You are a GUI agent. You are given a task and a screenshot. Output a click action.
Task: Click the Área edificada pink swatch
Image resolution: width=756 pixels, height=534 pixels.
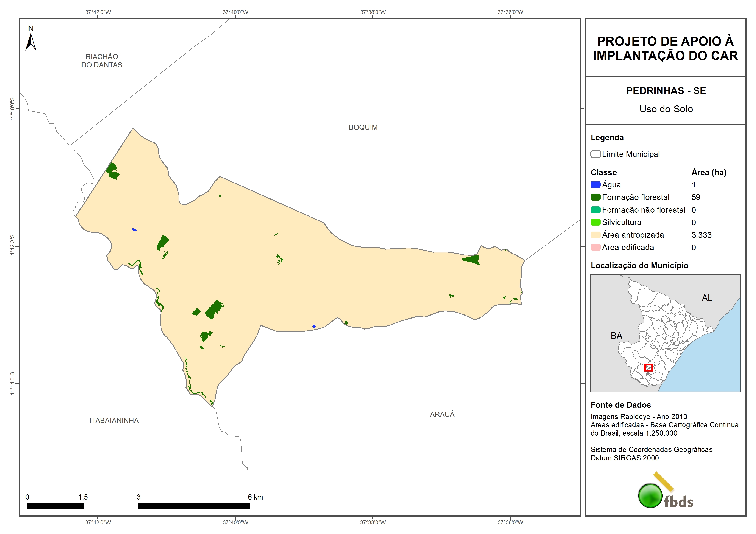tap(595, 248)
